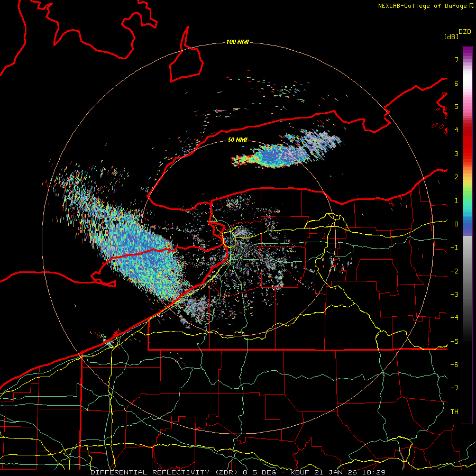The height and width of the screenshot is (476, 476).
Task: Click the TH label on the colorbar
Action: point(454,411)
